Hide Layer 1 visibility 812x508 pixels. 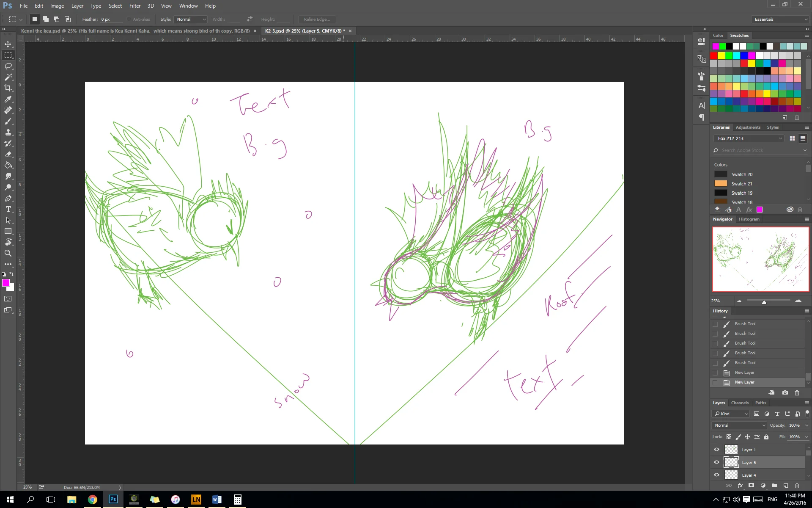[x=716, y=450]
